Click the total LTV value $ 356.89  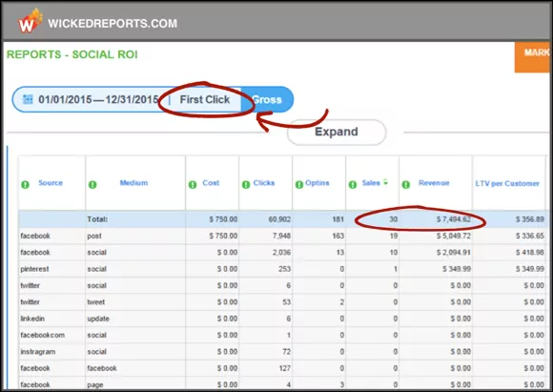coord(530,219)
